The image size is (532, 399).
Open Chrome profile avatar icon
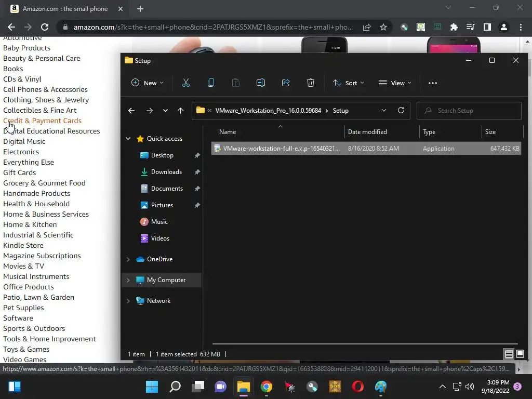tap(504, 27)
